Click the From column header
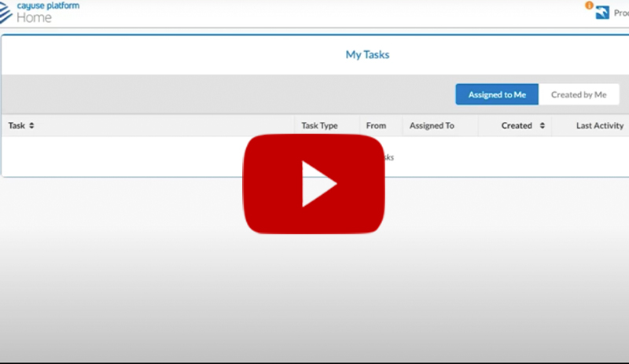 (376, 126)
